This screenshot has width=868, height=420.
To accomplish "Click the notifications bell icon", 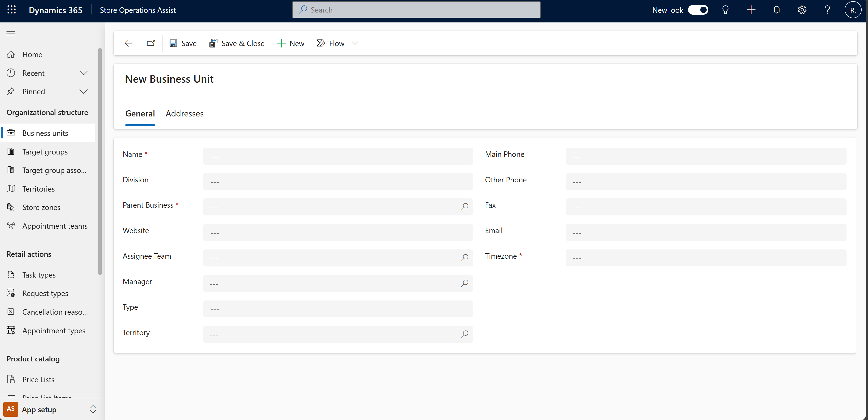I will point(776,9).
